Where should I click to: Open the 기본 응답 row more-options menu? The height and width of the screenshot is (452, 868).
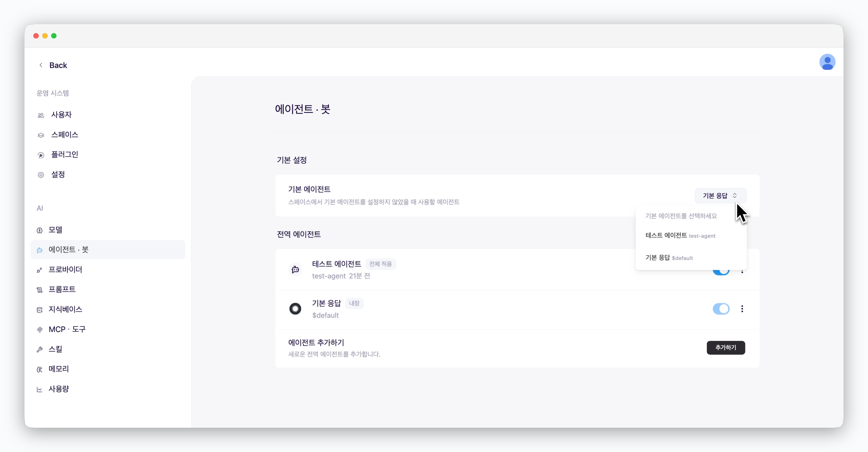(742, 309)
